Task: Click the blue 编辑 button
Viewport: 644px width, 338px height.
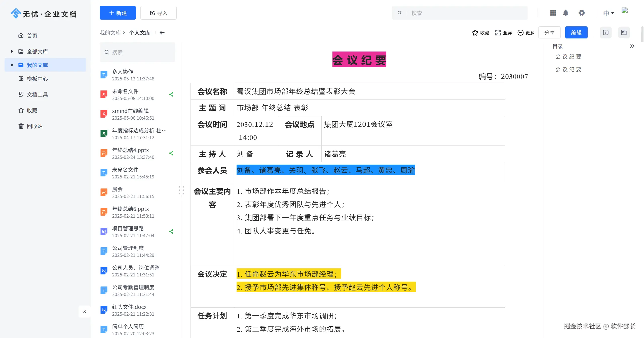Action: 576,32
